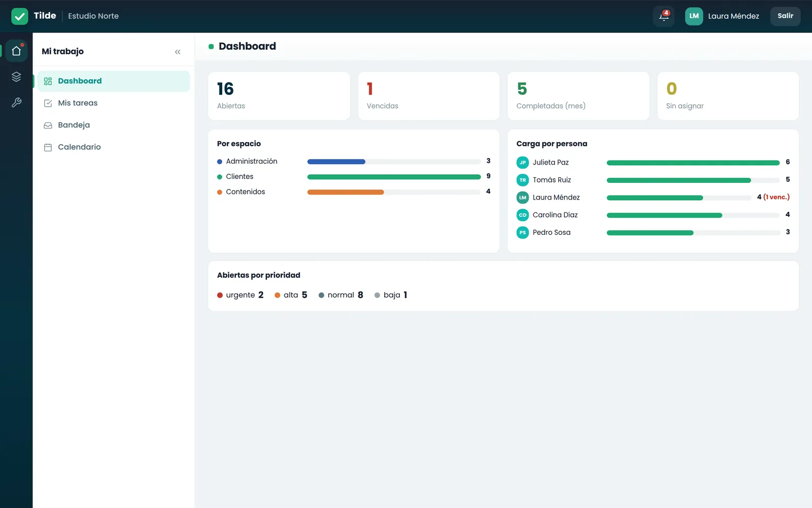The image size is (812, 508).
Task: Open Bandeja in the sidebar
Action: pyautogui.click(x=114, y=125)
